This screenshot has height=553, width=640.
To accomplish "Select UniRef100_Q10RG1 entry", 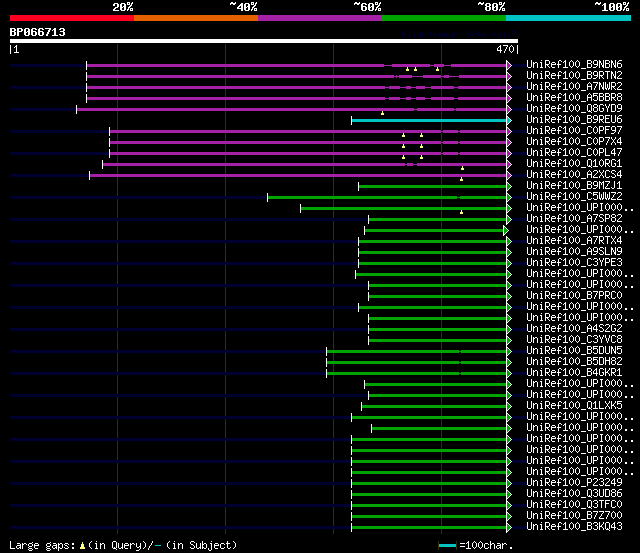I will pos(574,163).
